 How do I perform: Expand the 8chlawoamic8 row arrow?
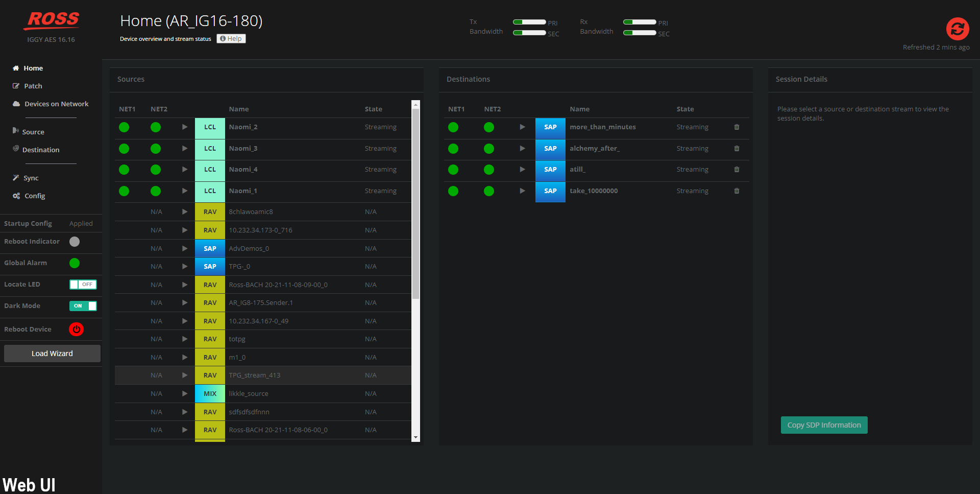click(185, 212)
